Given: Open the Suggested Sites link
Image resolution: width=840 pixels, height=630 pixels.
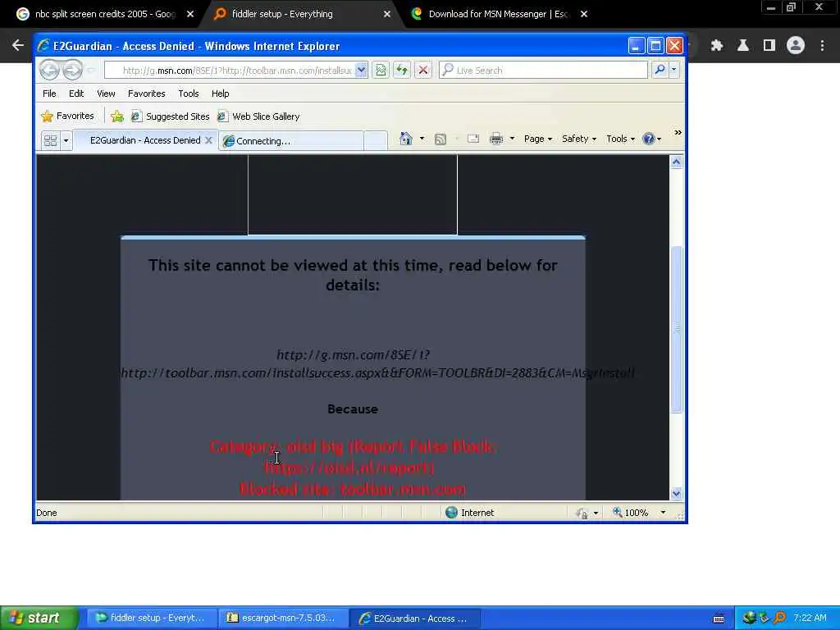Looking at the screenshot, I should tap(171, 116).
